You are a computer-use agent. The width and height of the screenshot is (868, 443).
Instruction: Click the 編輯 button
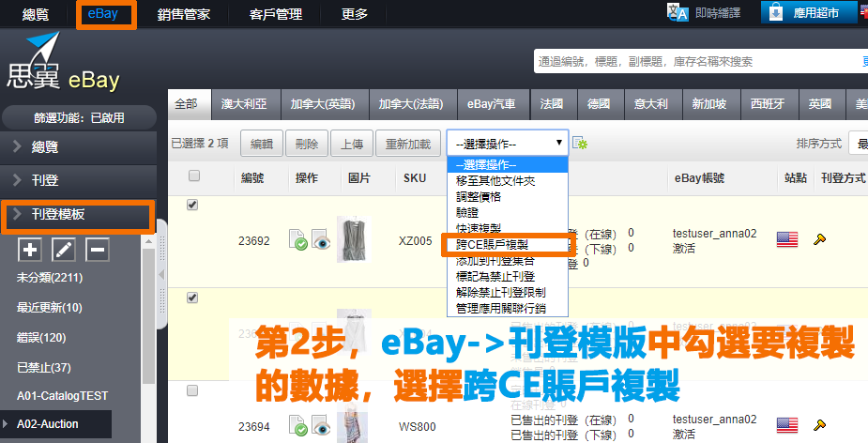(261, 144)
